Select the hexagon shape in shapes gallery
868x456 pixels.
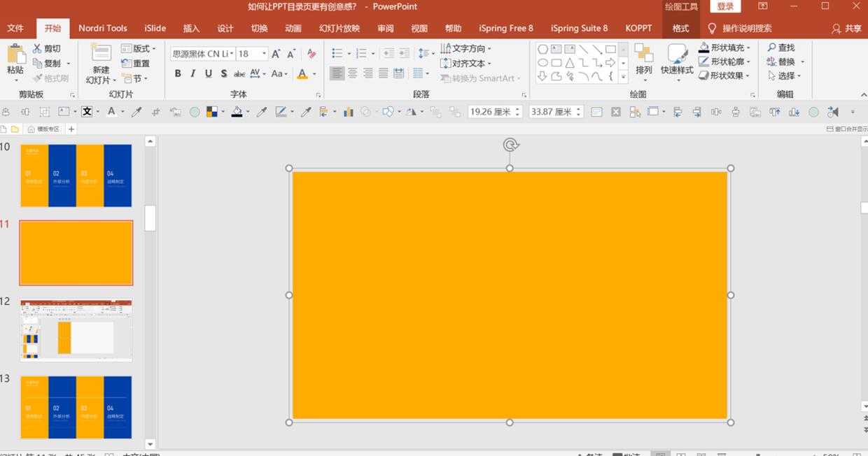(542, 49)
